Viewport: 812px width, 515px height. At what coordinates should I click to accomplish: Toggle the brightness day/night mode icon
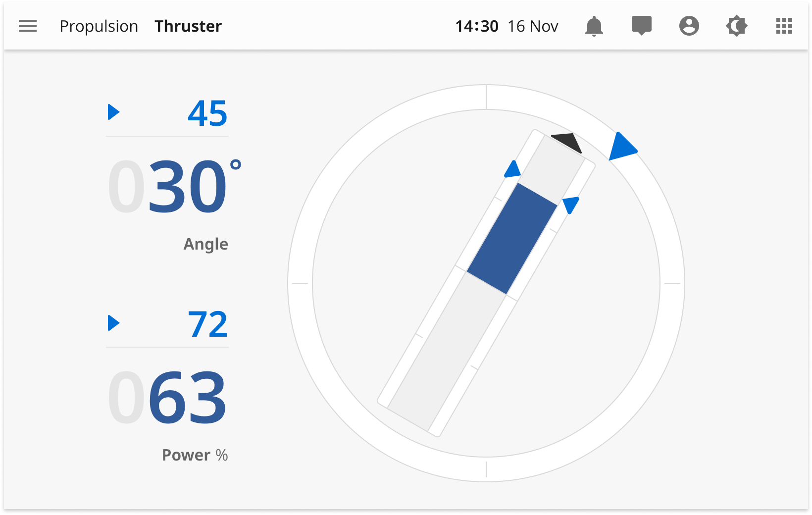pos(737,26)
